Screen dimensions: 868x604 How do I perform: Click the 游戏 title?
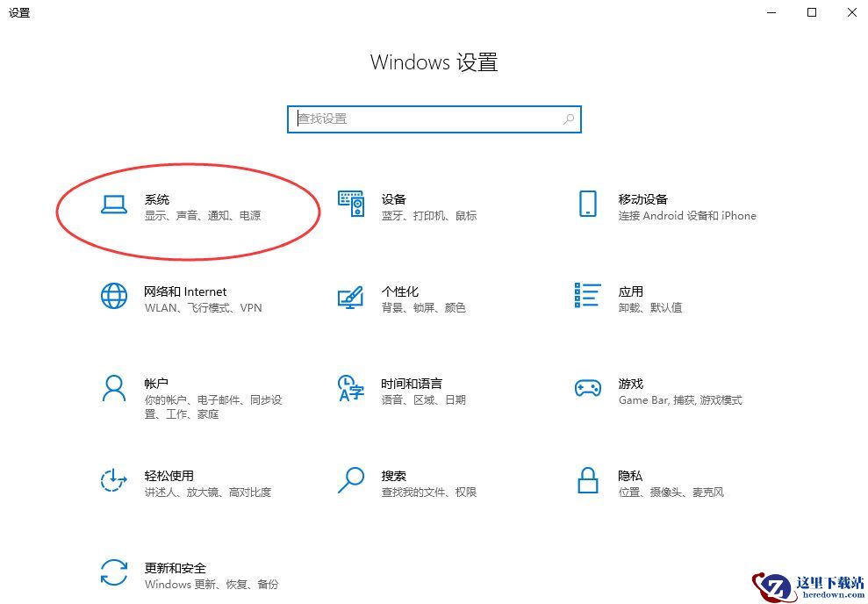tap(630, 383)
